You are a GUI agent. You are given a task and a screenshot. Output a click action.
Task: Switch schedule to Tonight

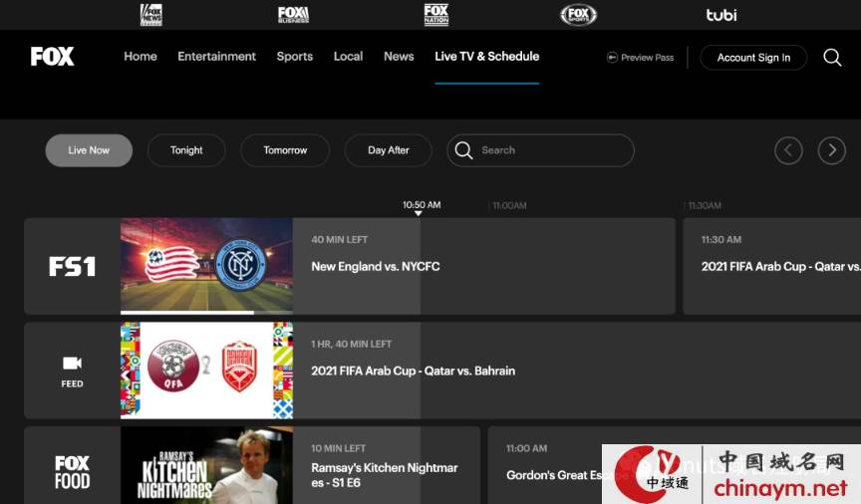coord(186,150)
